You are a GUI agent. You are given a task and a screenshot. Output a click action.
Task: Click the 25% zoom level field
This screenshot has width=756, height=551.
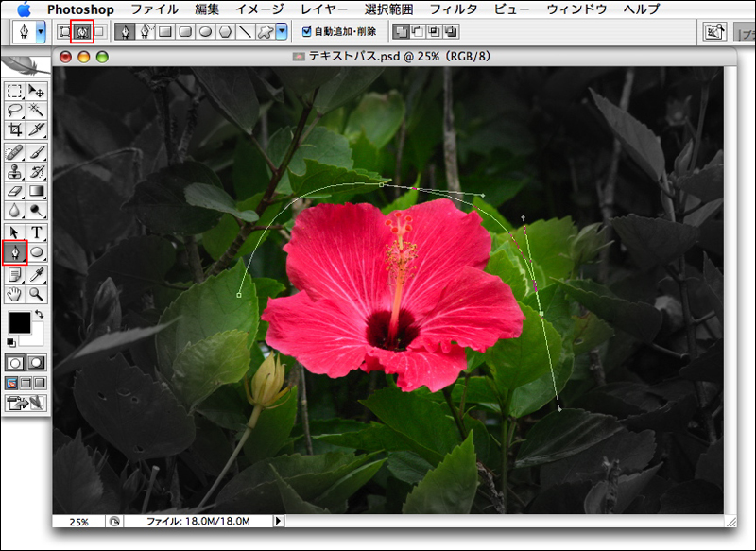(78, 521)
